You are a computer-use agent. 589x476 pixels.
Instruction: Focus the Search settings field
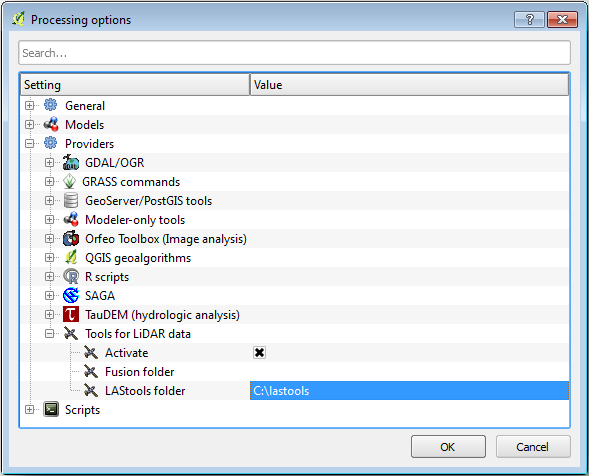294,53
